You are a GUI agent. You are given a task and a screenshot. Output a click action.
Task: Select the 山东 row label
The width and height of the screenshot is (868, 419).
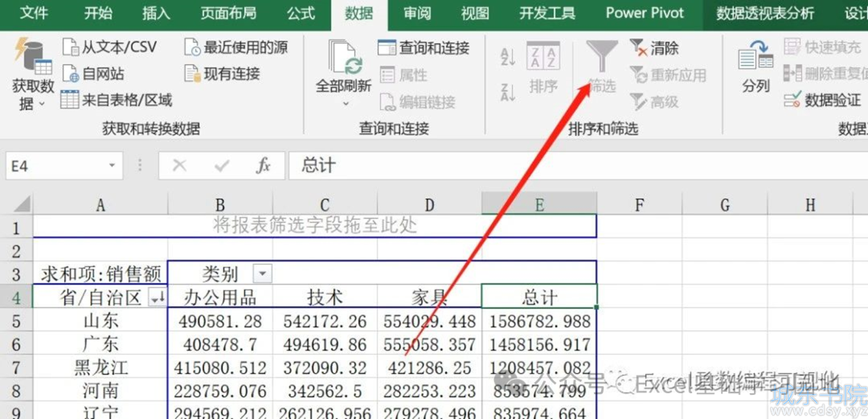(100, 321)
